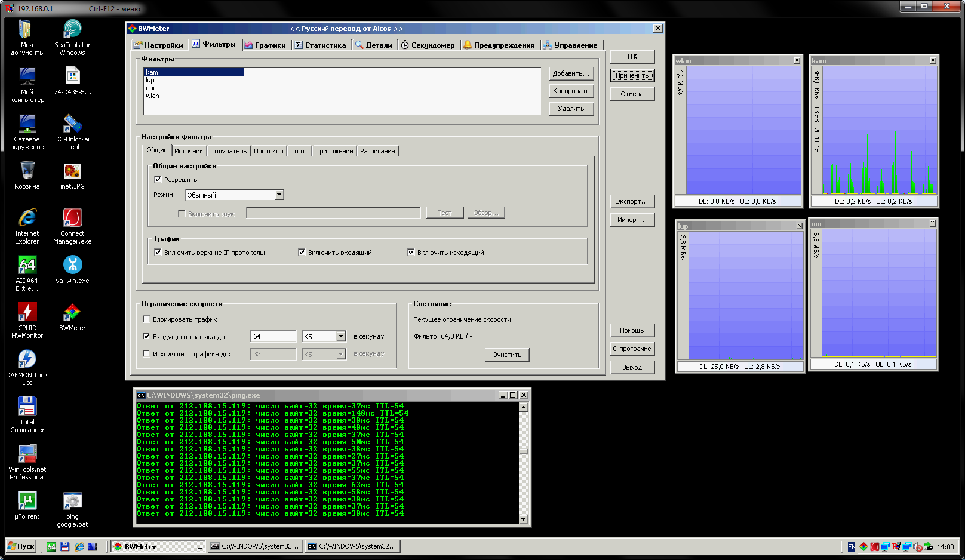The width and height of the screenshot is (965, 560).
Task: Click the Добавить filter button
Action: pyautogui.click(x=571, y=73)
